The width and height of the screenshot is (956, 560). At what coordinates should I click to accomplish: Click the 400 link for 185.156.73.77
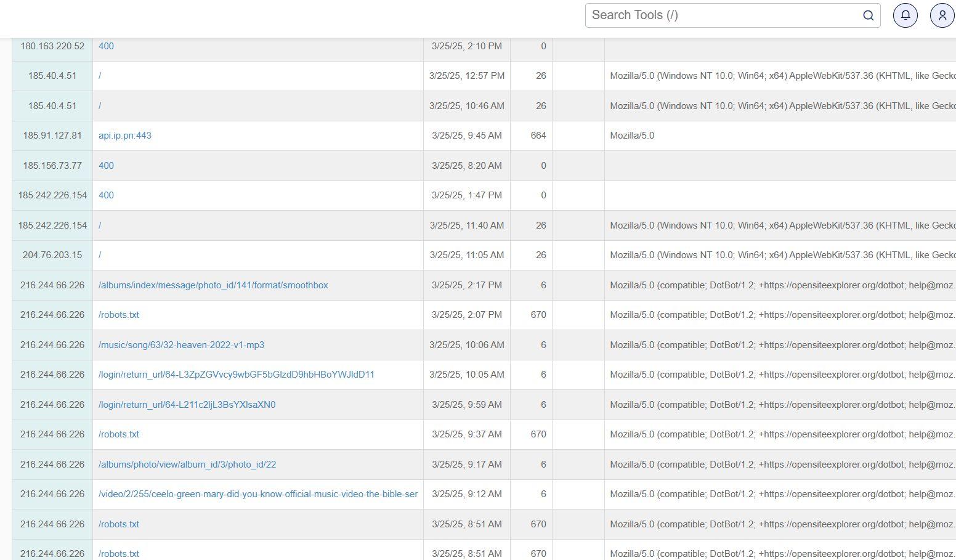tap(106, 166)
